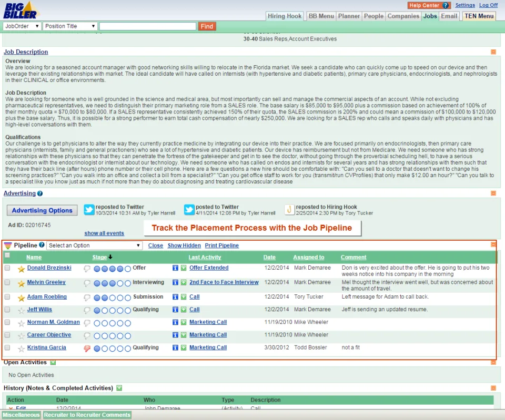Click comment bubble icon for Norman M. Goldman
Screen dimensions: 505x420
click(87, 323)
